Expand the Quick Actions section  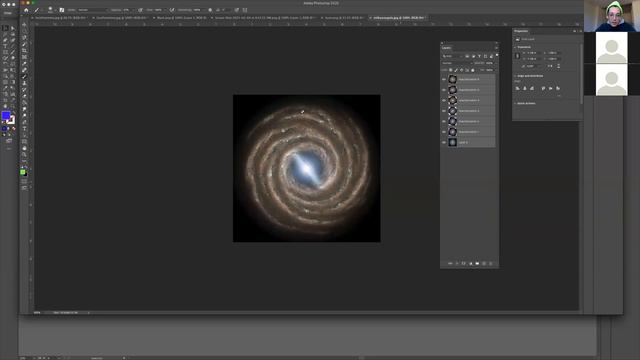[x=515, y=103]
